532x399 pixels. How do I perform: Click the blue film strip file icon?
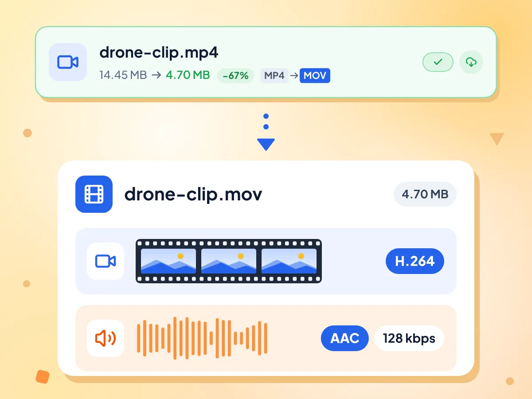[94, 194]
